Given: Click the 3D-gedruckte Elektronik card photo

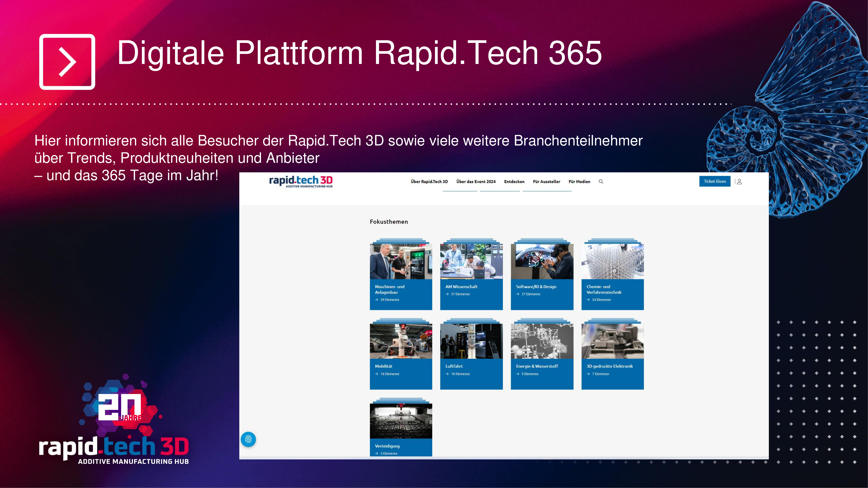Looking at the screenshot, I should [613, 341].
